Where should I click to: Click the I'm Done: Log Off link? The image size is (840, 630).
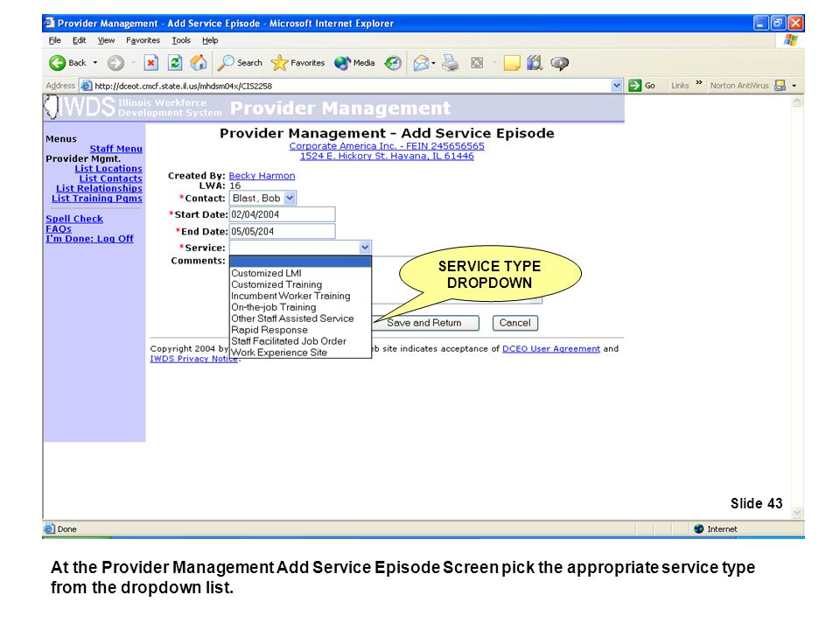point(89,239)
